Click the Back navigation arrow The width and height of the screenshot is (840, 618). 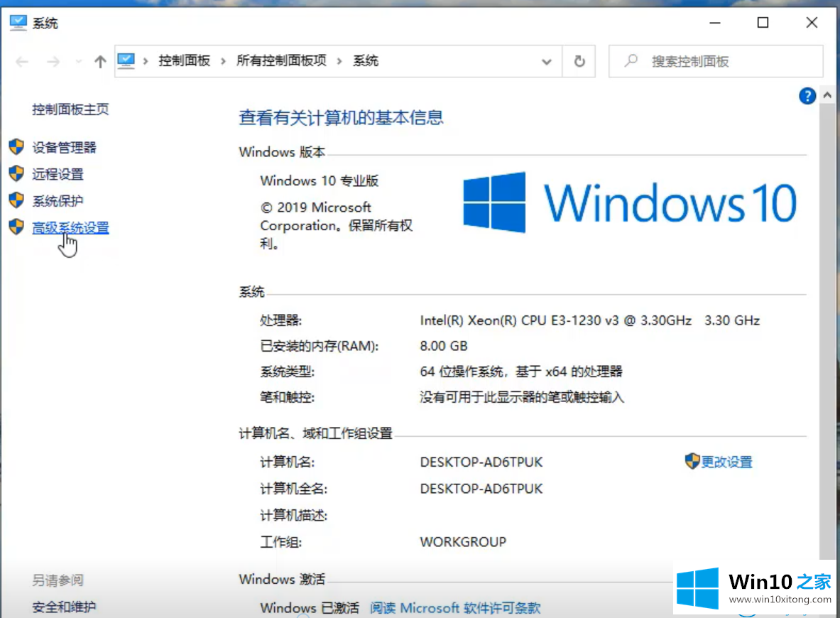coord(22,62)
